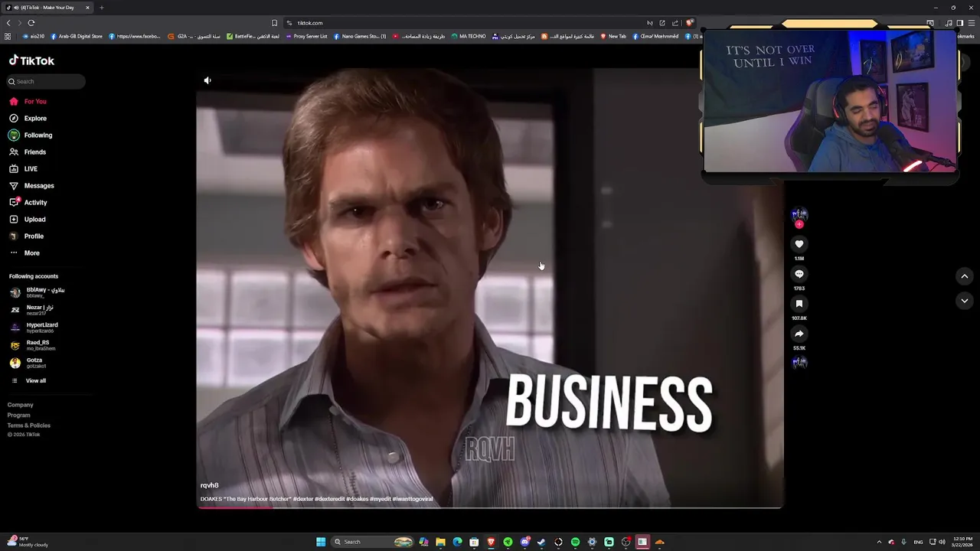Image resolution: width=980 pixels, height=551 pixels.
Task: Reload the TikTok page
Action: click(31, 23)
